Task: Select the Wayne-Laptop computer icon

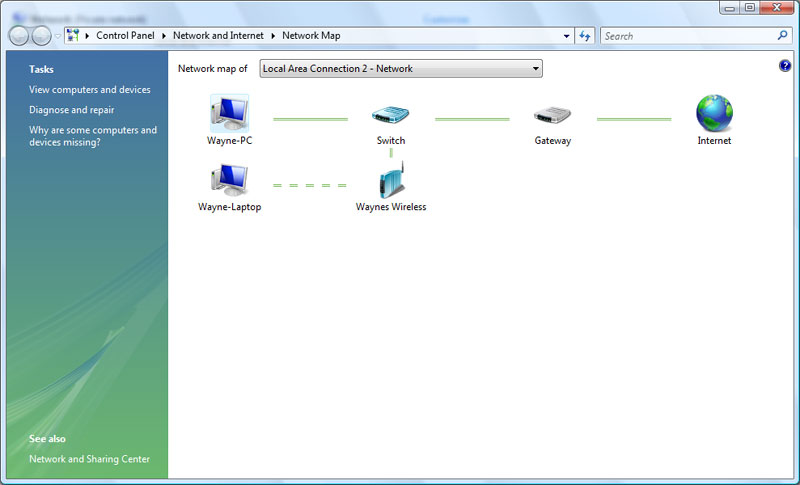Action: point(230,180)
